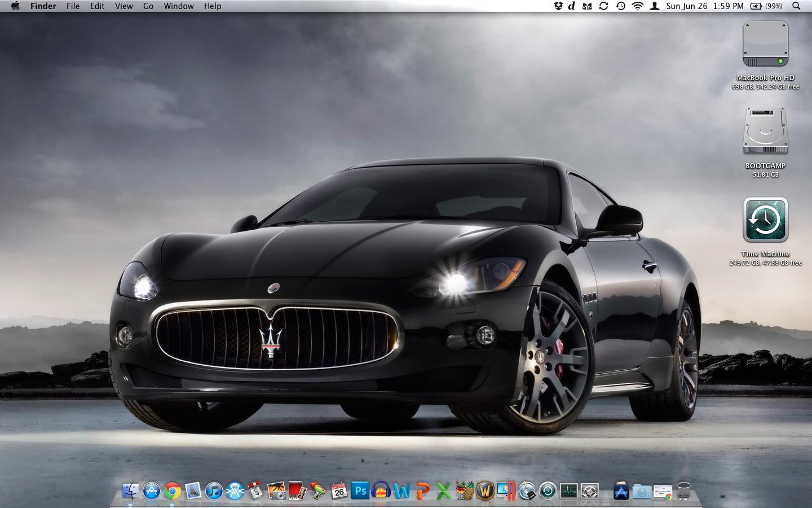This screenshot has height=508, width=812.
Task: Open the Wi-Fi status menu
Action: [638, 6]
